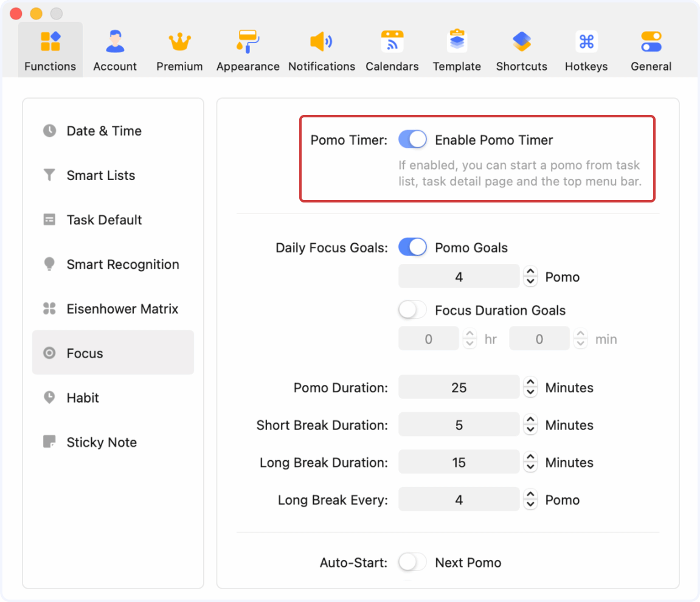700x602 pixels.
Task: Turn off the Pomo Goals toggle
Action: coord(413,247)
